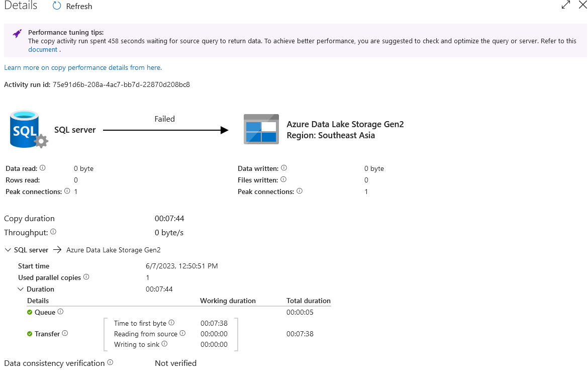Image resolution: width=588 pixels, height=380 pixels.
Task: Click the Transfer total duration 00:07:38
Action: [300, 334]
